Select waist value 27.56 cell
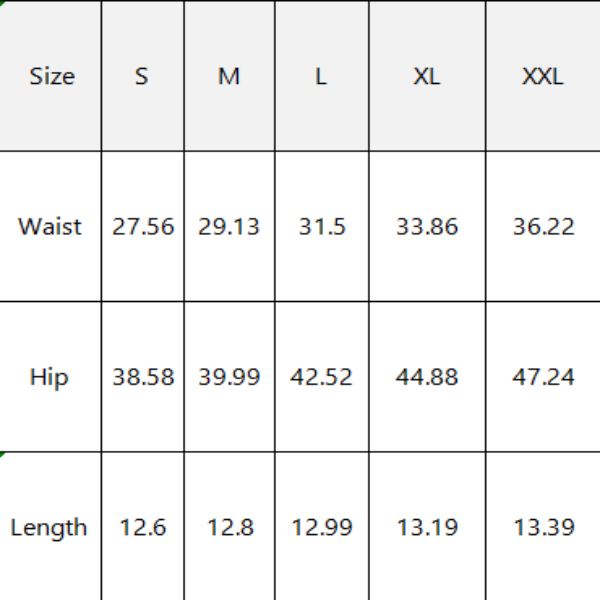This screenshot has width=600, height=600. (143, 227)
